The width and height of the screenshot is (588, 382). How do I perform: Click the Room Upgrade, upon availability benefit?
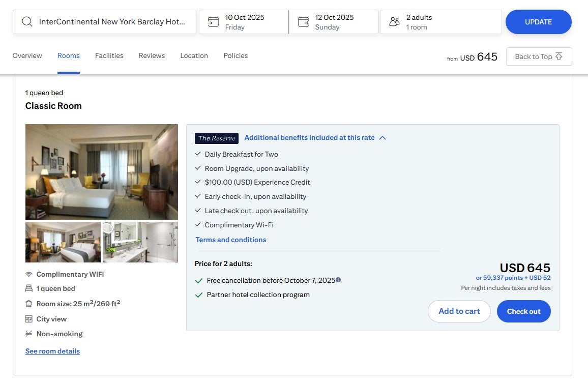point(256,168)
